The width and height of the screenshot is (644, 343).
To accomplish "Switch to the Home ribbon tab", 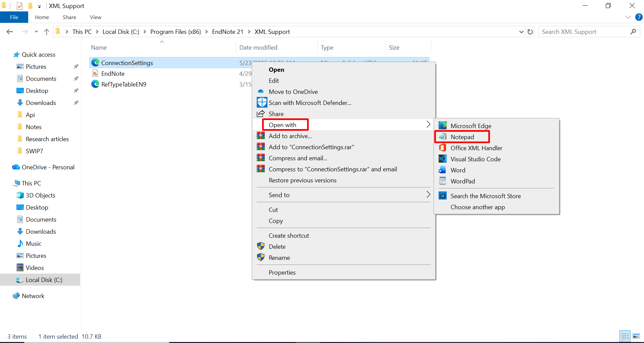I will [x=42, y=17].
